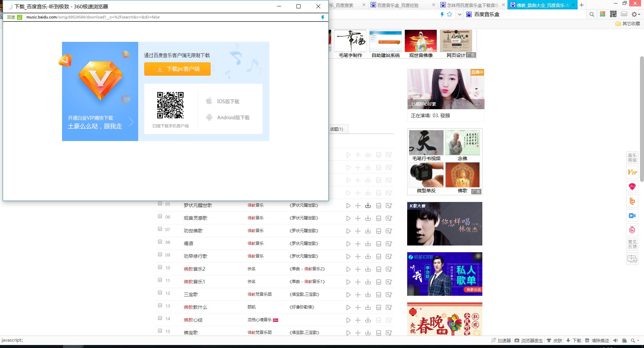Tick the checkbox next to song 14
The width and height of the screenshot is (644, 348).
tap(160, 318)
